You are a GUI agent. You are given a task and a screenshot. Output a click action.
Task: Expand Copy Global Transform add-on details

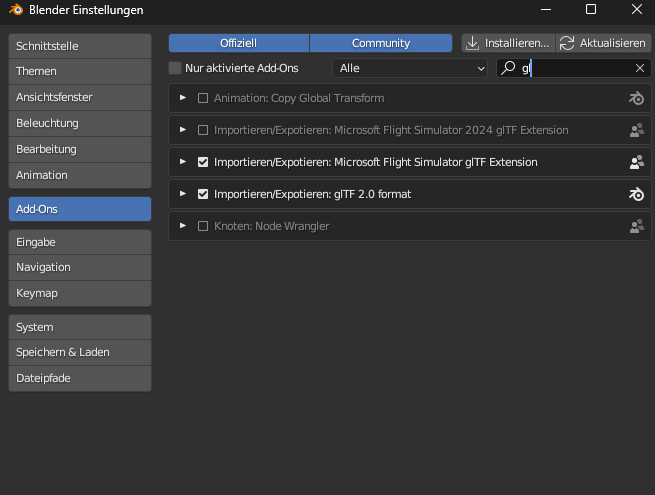tap(183, 98)
